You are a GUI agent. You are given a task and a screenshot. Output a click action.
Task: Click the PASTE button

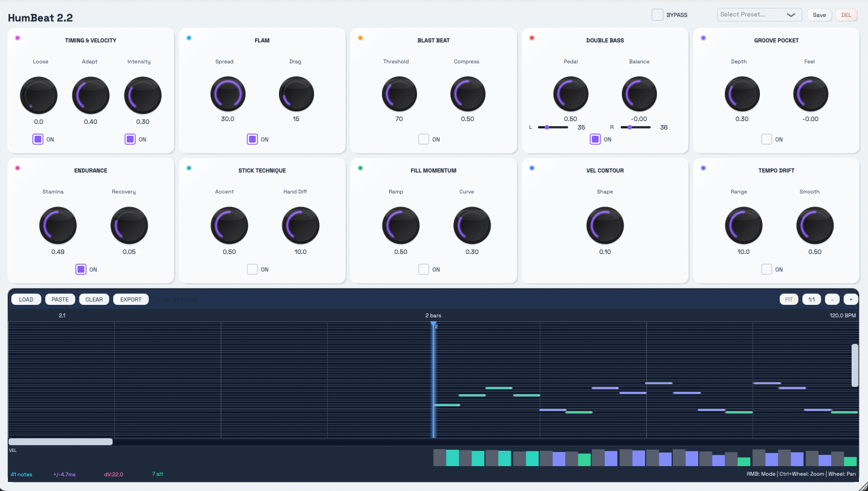(x=60, y=299)
